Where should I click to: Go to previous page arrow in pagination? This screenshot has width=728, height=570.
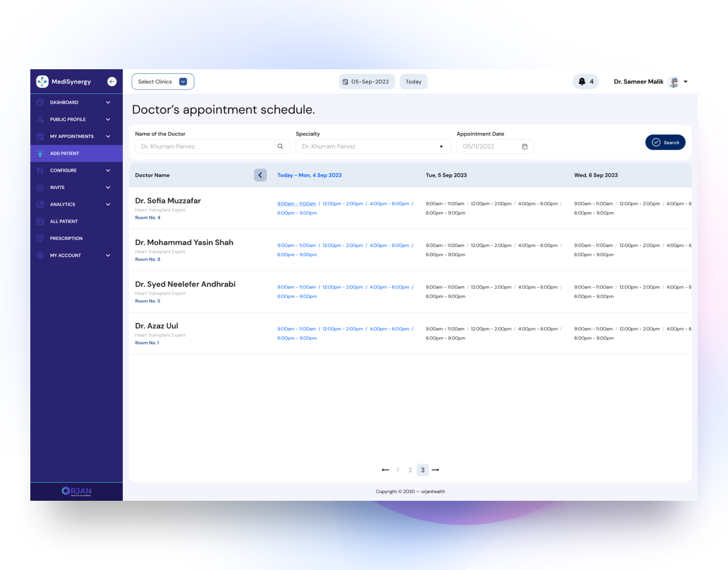point(386,470)
